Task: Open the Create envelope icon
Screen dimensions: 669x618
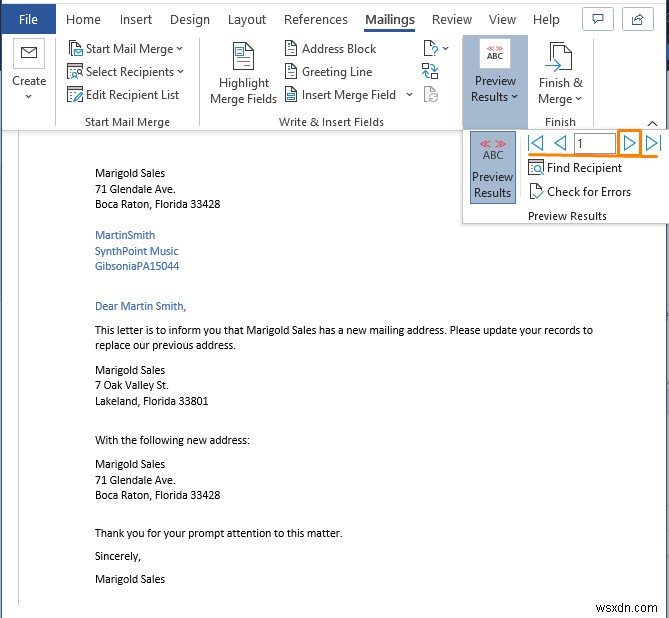Action: [29, 53]
